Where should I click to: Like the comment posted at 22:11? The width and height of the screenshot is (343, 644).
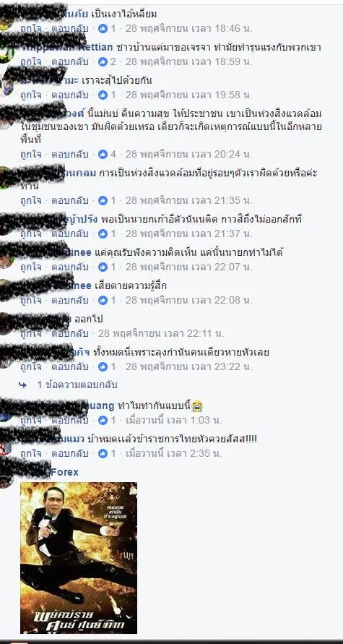(x=31, y=333)
